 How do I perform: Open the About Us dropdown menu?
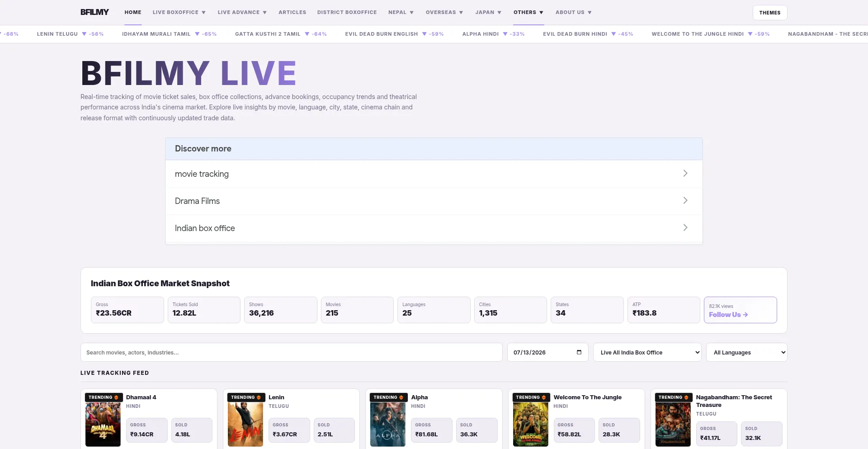coord(574,12)
